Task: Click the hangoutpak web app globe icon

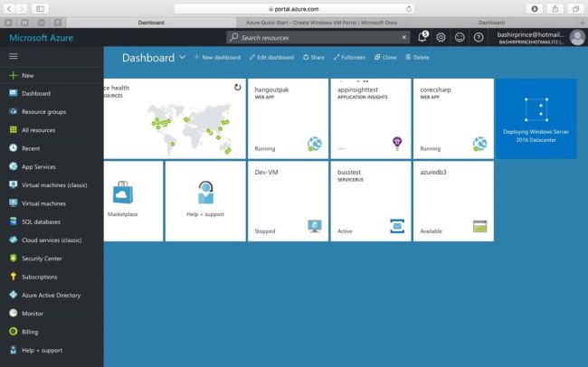Action: pyautogui.click(x=314, y=144)
